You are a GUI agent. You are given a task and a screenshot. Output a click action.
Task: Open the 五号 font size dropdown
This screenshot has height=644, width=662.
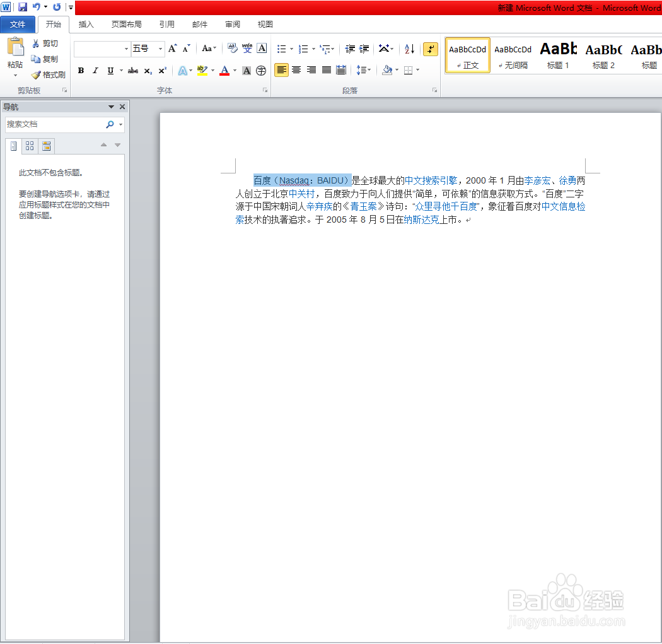(160, 49)
